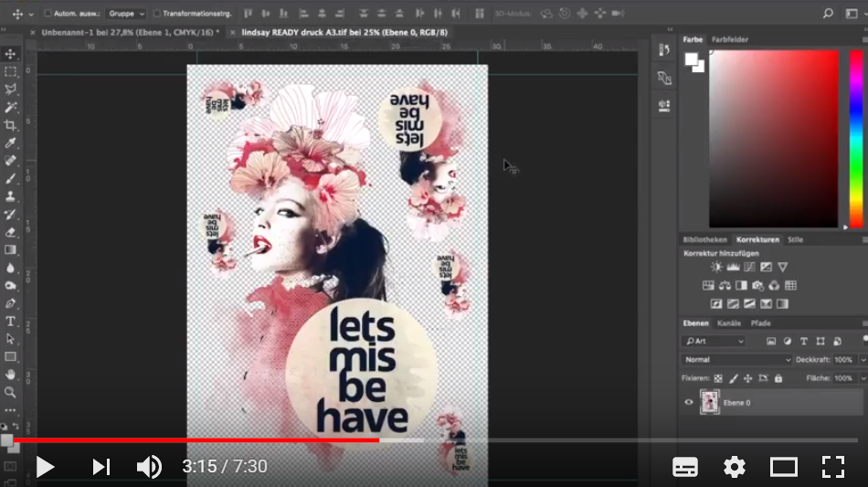Toggle video subtitles
Screen dimensions: 868x487
(684, 467)
